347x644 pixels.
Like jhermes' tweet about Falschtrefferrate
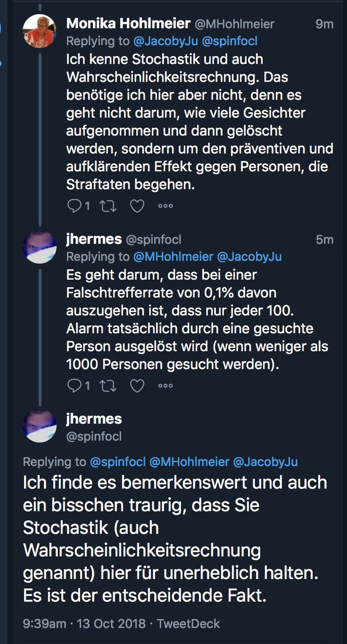[x=138, y=385]
